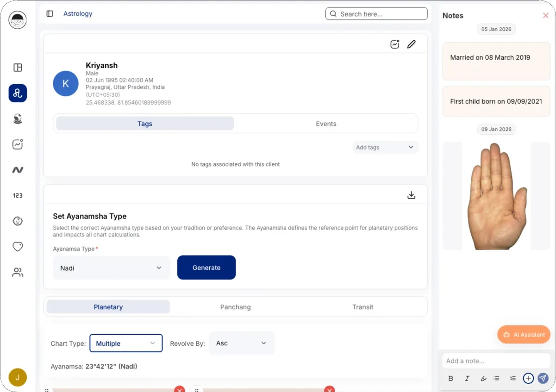The width and height of the screenshot is (556, 392).
Task: Click the note "First child born on 09/09/2021"
Action: point(496,101)
